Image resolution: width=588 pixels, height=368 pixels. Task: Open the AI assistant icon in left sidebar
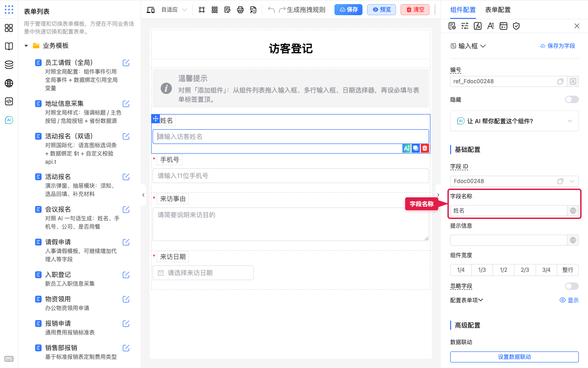click(9, 120)
